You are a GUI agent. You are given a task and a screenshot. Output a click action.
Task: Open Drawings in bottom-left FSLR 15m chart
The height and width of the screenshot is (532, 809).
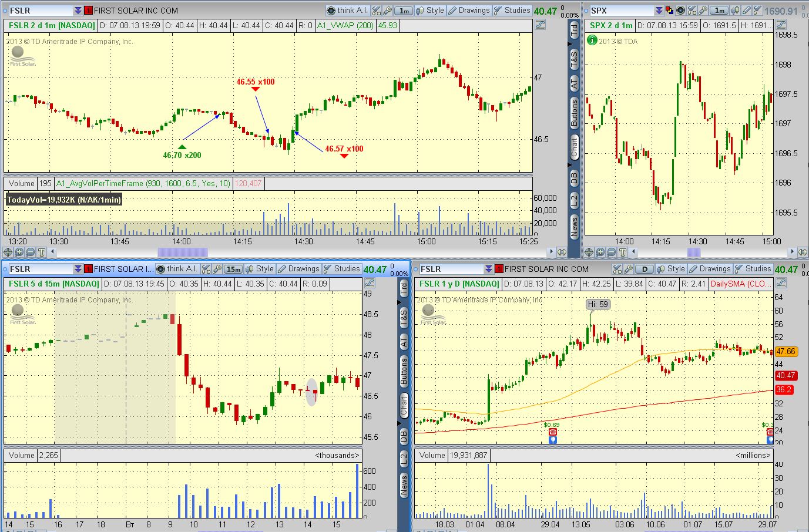click(x=298, y=269)
